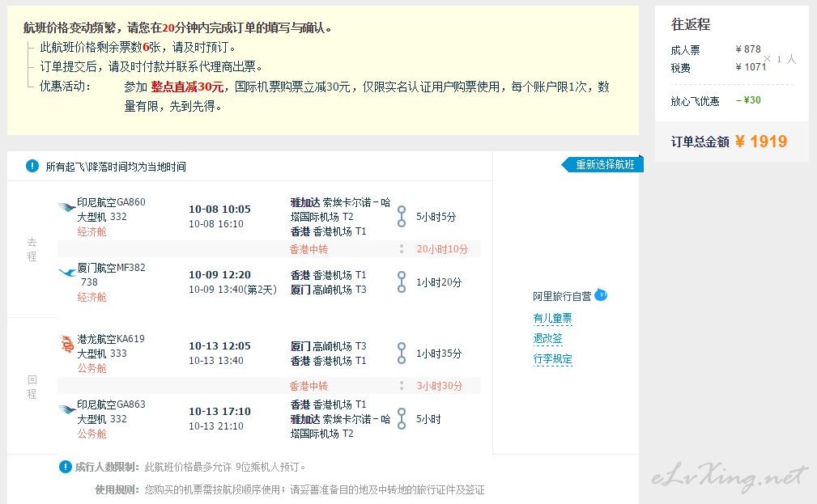Click departure time 10-08 10:05

tap(220, 209)
